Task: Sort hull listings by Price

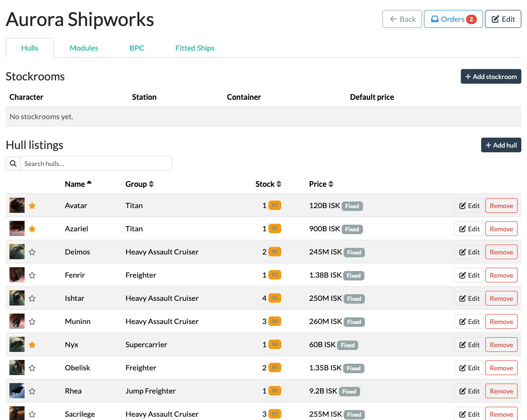Action: pos(321,184)
